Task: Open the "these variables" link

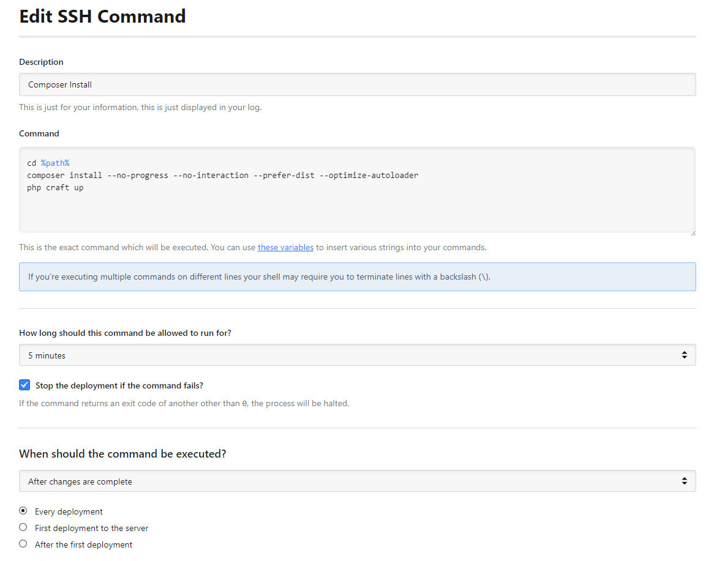Action: coord(285,248)
